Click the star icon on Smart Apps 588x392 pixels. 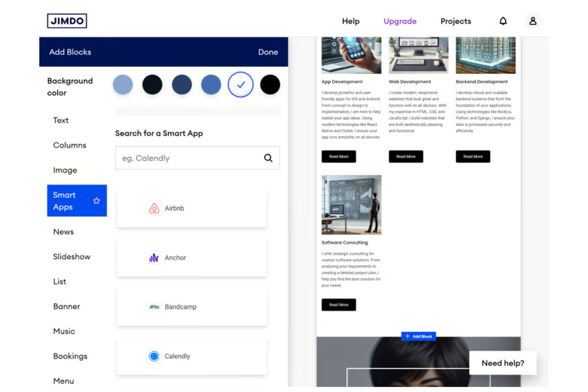click(x=97, y=201)
